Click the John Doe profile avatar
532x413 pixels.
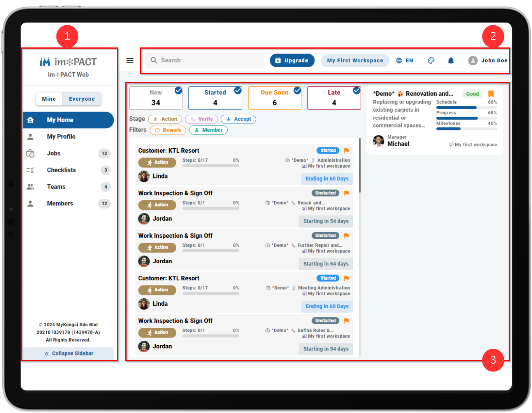pyautogui.click(x=473, y=60)
